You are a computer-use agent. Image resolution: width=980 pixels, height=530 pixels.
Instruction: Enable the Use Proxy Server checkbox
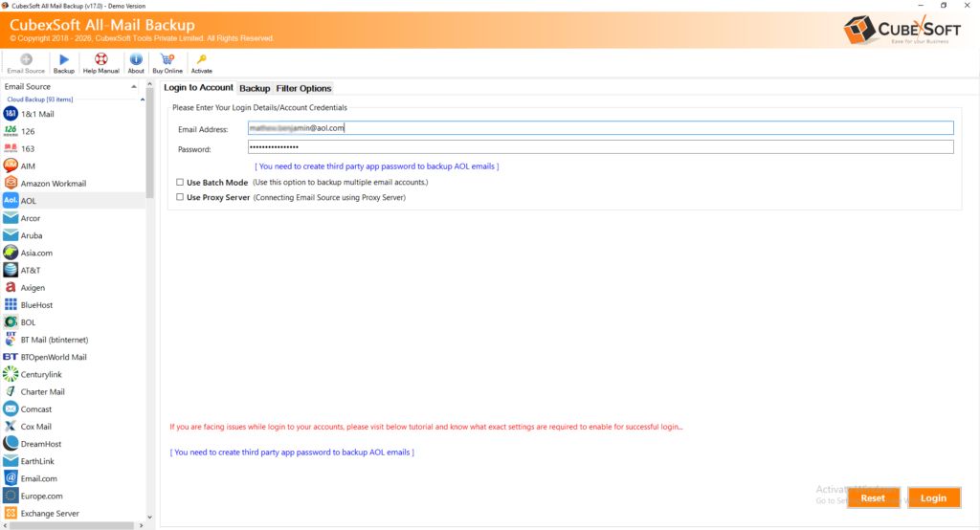[x=180, y=197]
